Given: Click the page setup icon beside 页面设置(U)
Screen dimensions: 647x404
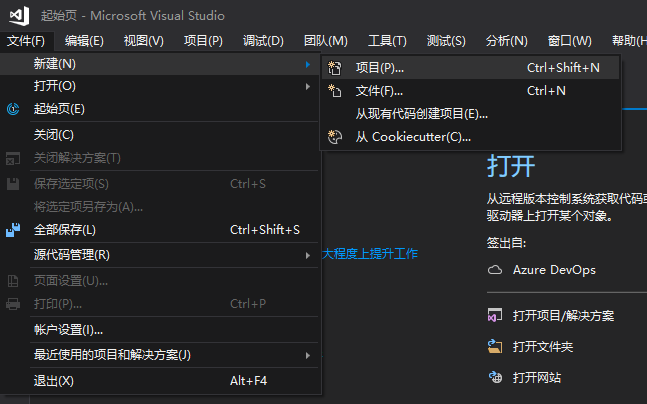Looking at the screenshot, I should [x=13, y=281].
